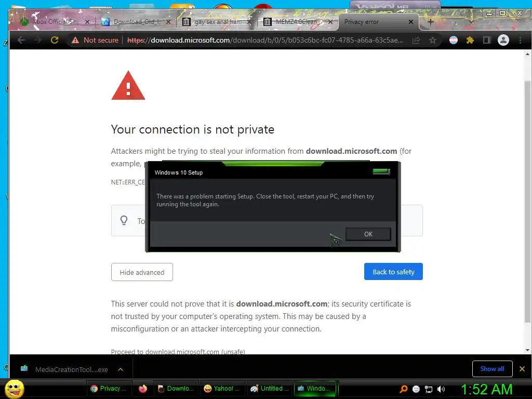Bookmark this page with the star icon
This screenshot has width=532, height=399.
tap(433, 40)
